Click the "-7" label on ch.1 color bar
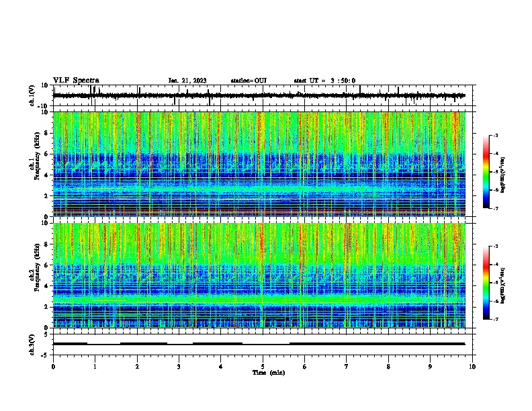The width and height of the screenshot is (532, 411). pyautogui.click(x=495, y=208)
